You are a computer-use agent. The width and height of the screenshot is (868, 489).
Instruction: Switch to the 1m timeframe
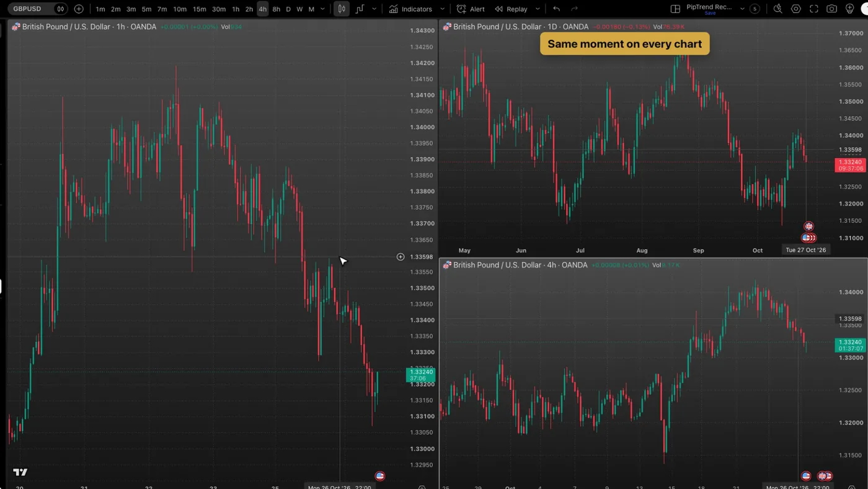(x=100, y=9)
